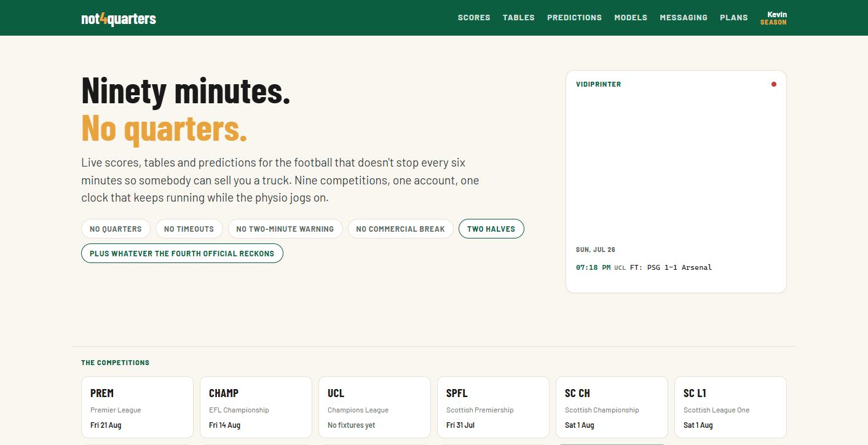868x445 pixels.
Task: Click the Sun, Jul 26 date label
Action: [595, 250]
